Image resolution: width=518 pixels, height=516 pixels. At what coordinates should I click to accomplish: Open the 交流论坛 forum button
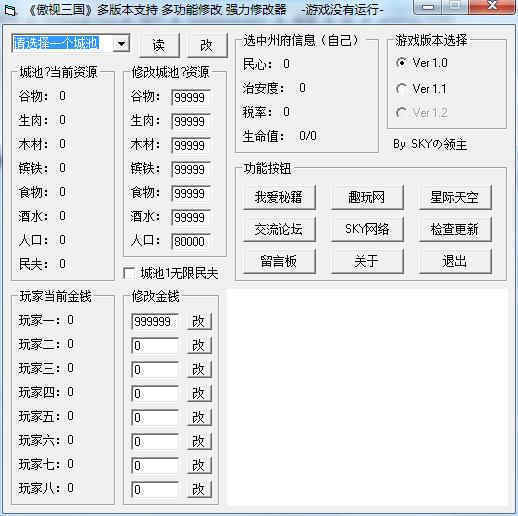279,229
